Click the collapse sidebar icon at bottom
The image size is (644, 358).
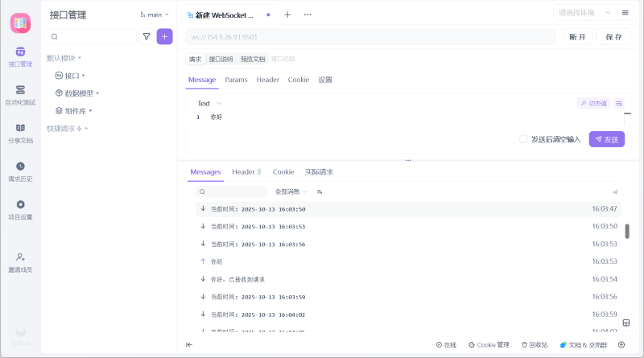[x=189, y=344]
